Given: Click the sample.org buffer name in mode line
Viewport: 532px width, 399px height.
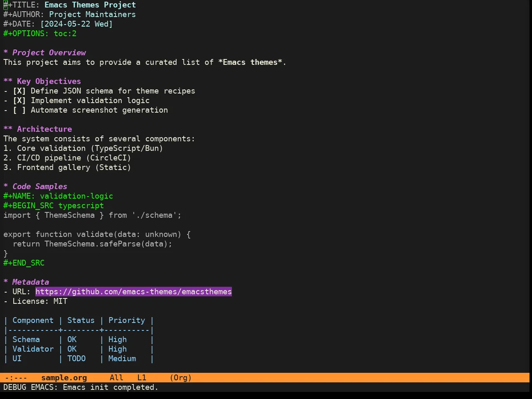Looking at the screenshot, I should point(64,378).
